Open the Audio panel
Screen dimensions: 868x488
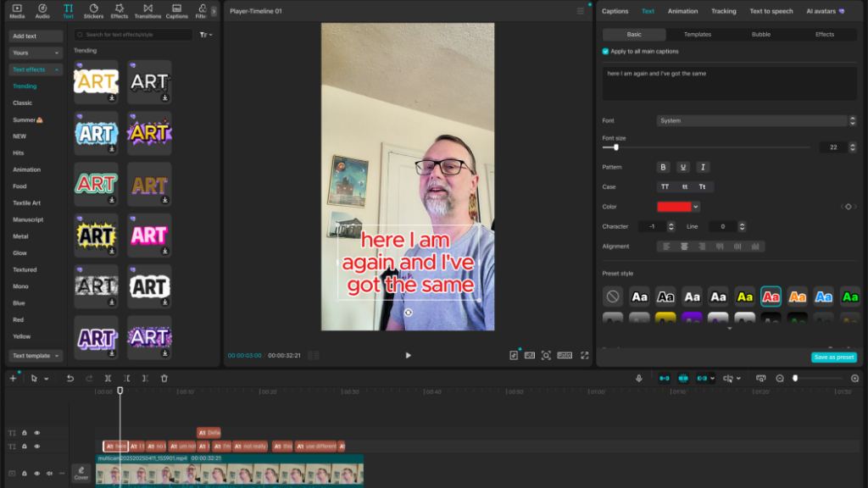42,11
